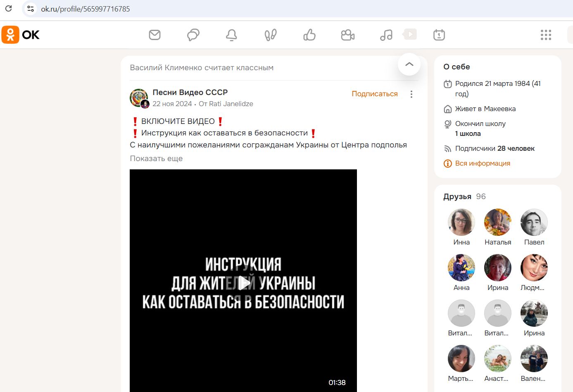573x392 pixels.
Task: Open discussions chat bubbles icon
Action: tap(193, 35)
